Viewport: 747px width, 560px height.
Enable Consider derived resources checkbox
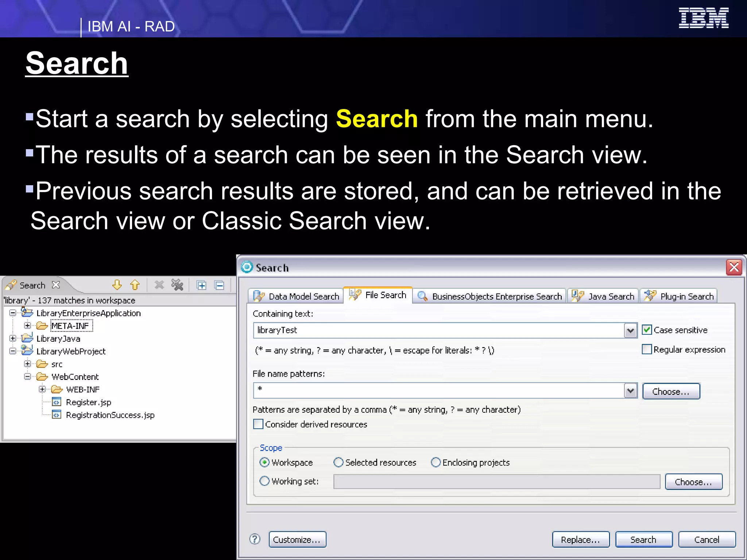click(258, 424)
